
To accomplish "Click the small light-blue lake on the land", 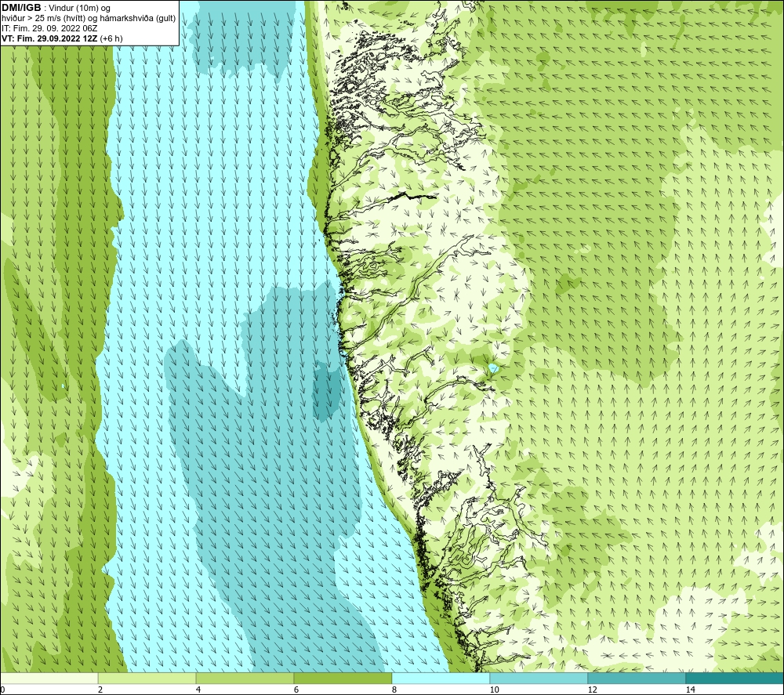I will click(x=493, y=369).
